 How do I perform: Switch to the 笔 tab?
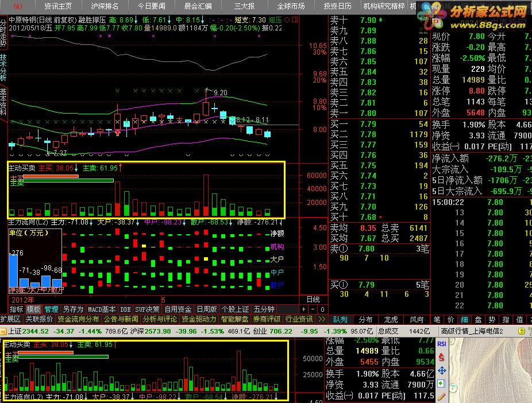click(x=437, y=319)
